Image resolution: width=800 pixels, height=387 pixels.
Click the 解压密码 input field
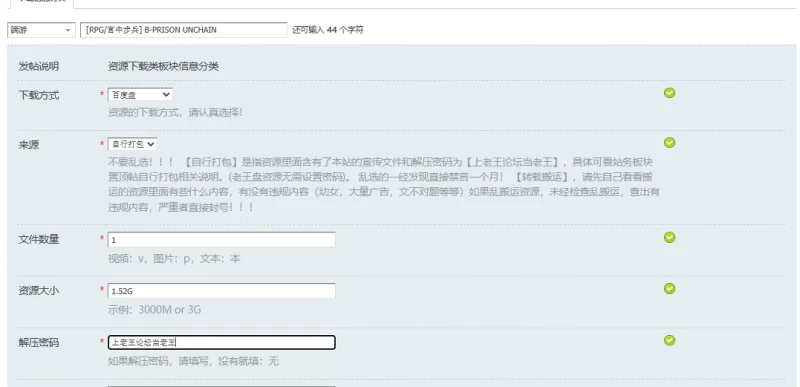(x=221, y=343)
